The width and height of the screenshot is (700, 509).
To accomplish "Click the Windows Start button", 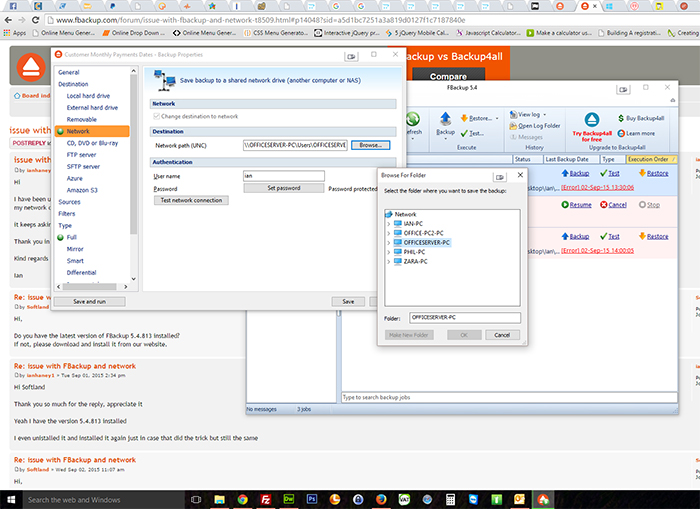I will pos(11,499).
